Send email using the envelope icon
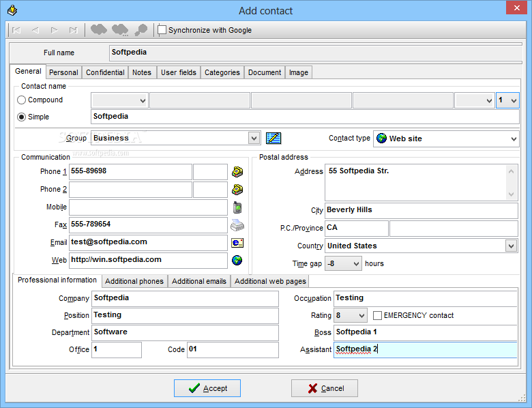Screen dimensions: 532x408 point(237,243)
